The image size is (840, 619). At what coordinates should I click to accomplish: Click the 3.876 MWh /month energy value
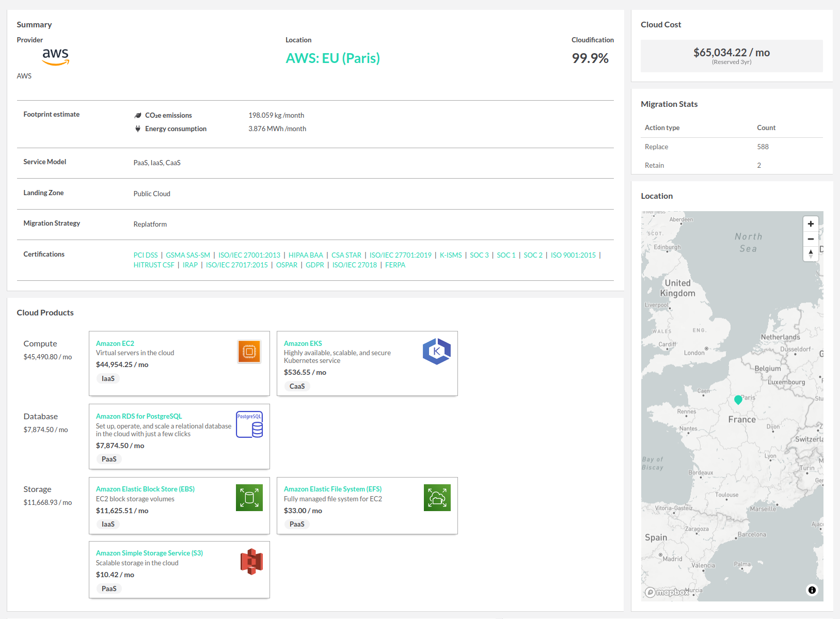277,129
